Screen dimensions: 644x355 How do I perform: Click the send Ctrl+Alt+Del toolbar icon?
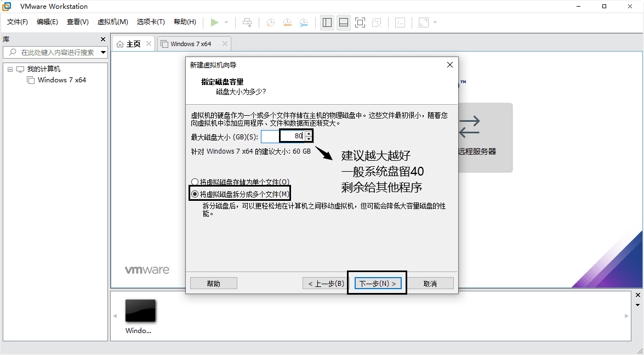click(247, 22)
